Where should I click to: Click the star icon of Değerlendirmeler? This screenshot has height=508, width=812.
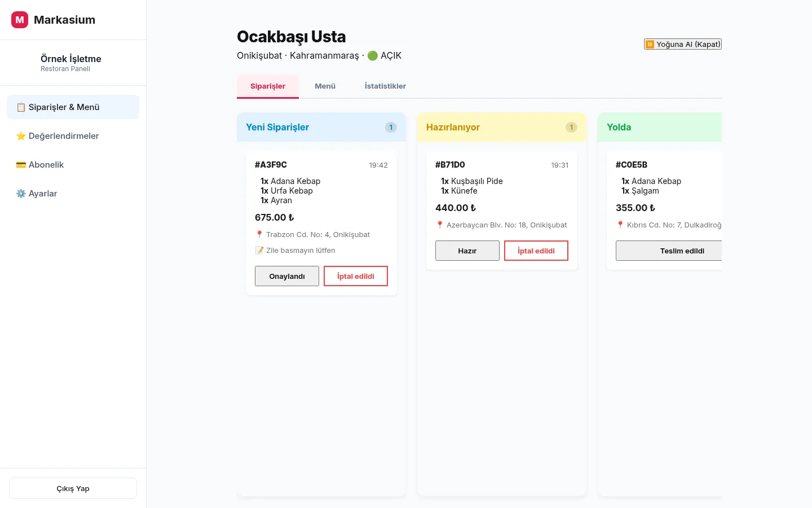pos(21,136)
